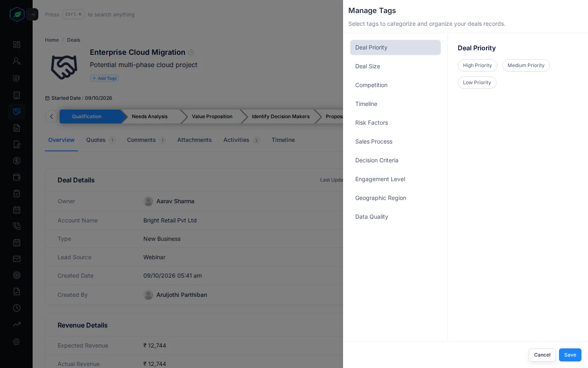Open the settings gear sidebar icon
588x368 pixels.
point(17,341)
